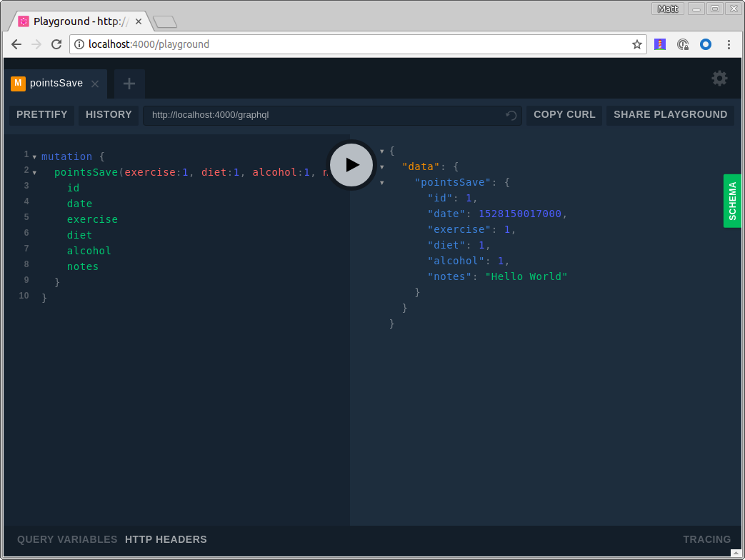Reload the browser page
This screenshot has height=560, width=745.
(x=56, y=44)
